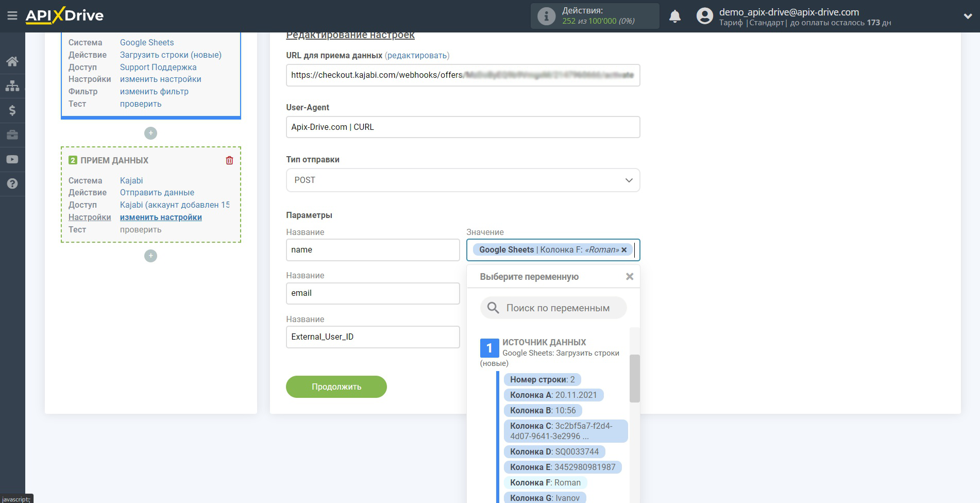
Task: Click the user avatar icon
Action: point(704,16)
